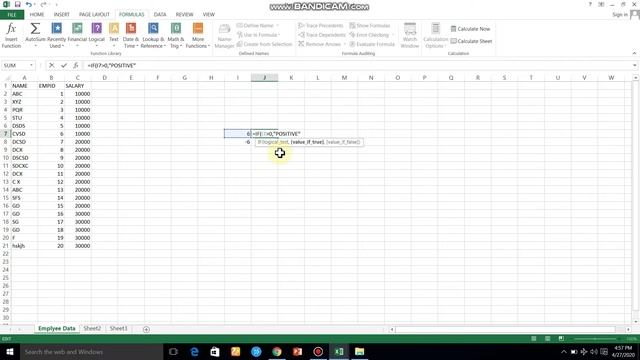Open File Explorer from taskbar
The height and width of the screenshot is (360, 640).
click(359, 352)
